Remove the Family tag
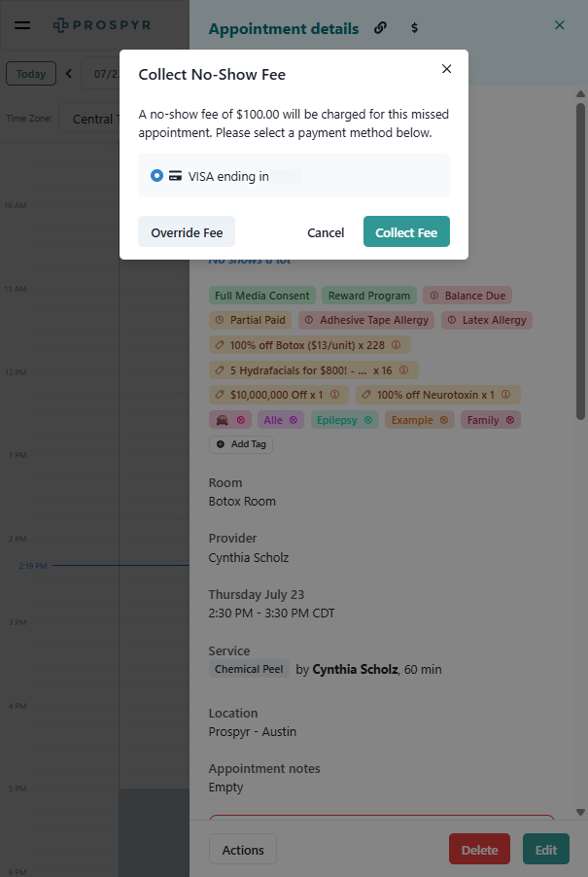 pos(509,420)
